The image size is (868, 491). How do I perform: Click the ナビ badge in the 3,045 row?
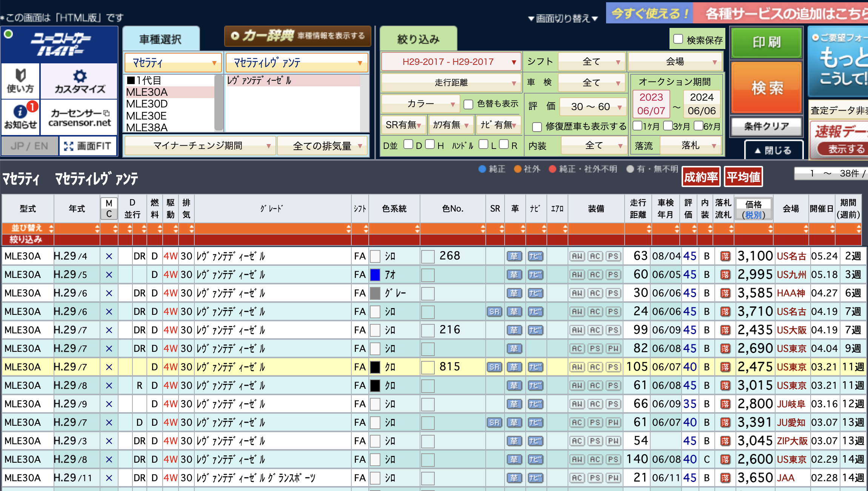pos(535,441)
